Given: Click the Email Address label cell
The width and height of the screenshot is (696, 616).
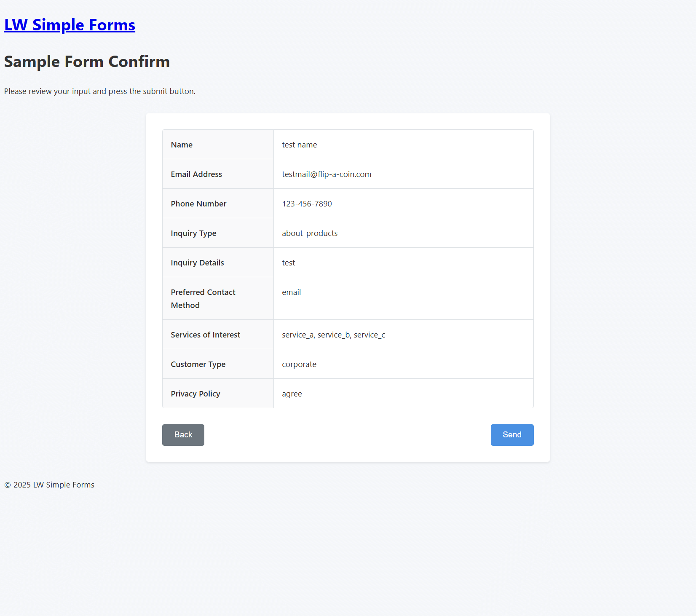Looking at the screenshot, I should tap(196, 174).
